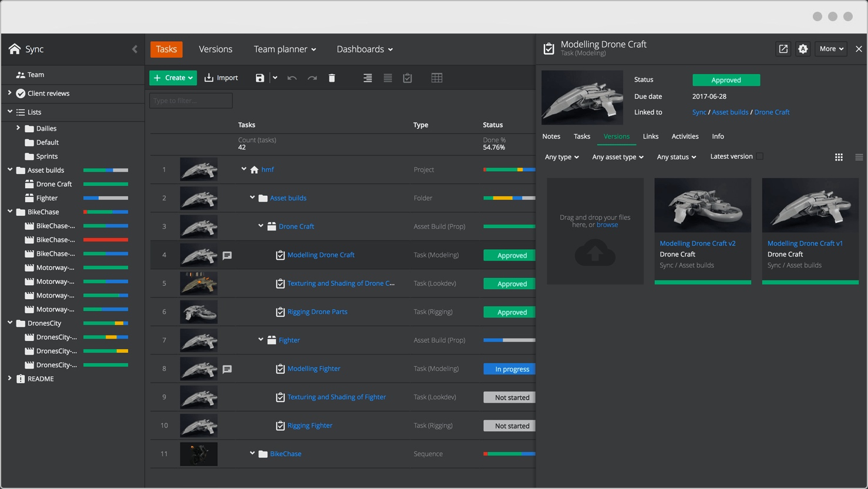
Task: Open the Any asset type dropdown
Action: (x=617, y=157)
